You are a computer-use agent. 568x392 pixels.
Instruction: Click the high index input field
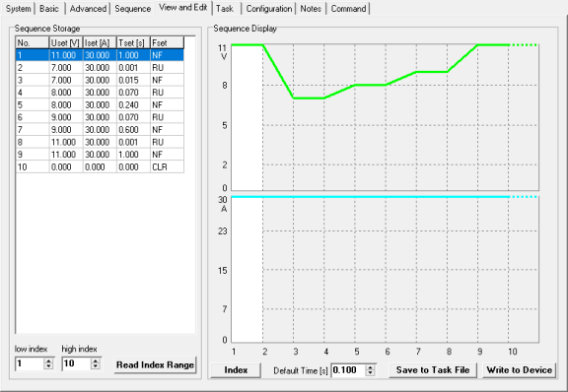[77, 363]
